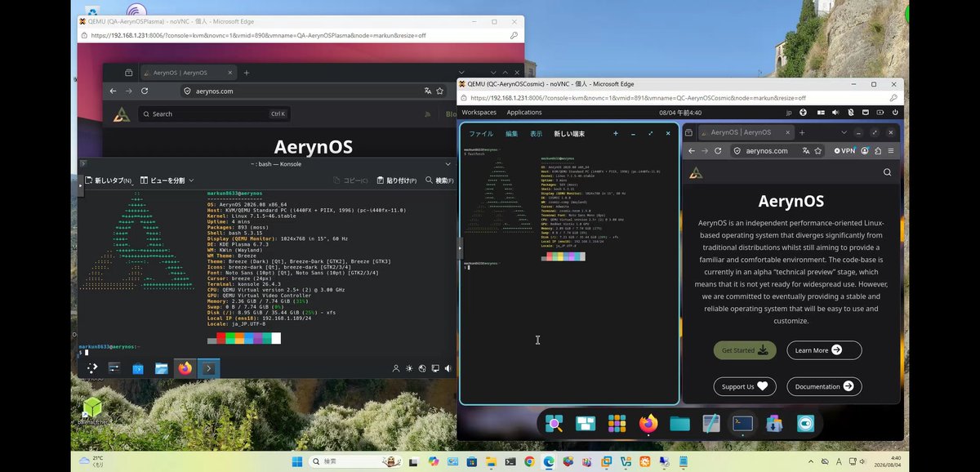Open ファイル menu in the COSMIC terminal
This screenshot has height=472, width=980.
point(481,133)
